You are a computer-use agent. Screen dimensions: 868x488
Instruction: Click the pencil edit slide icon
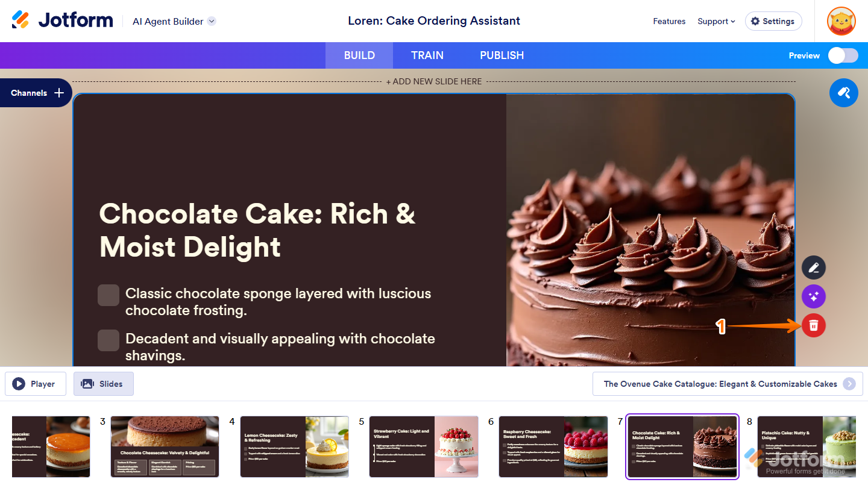814,267
